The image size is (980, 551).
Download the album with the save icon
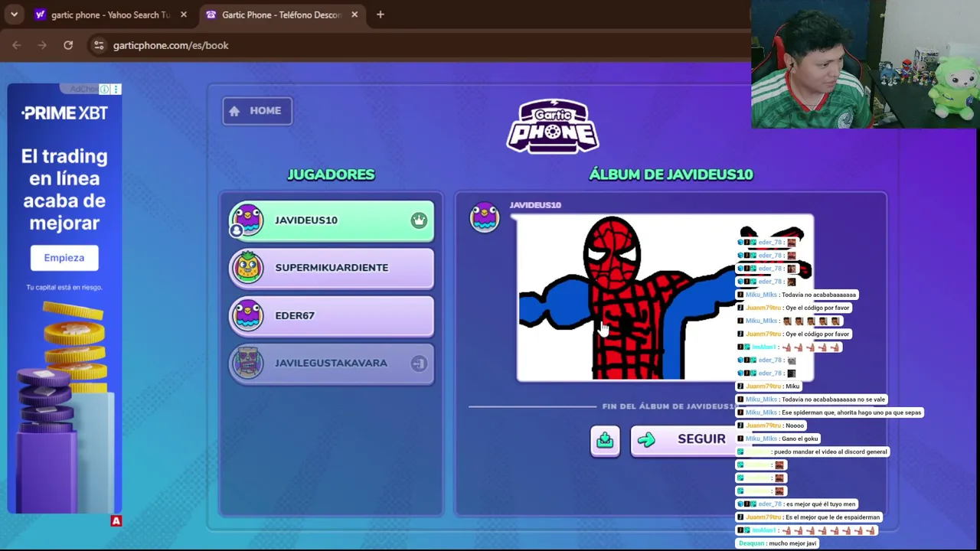[x=605, y=441]
